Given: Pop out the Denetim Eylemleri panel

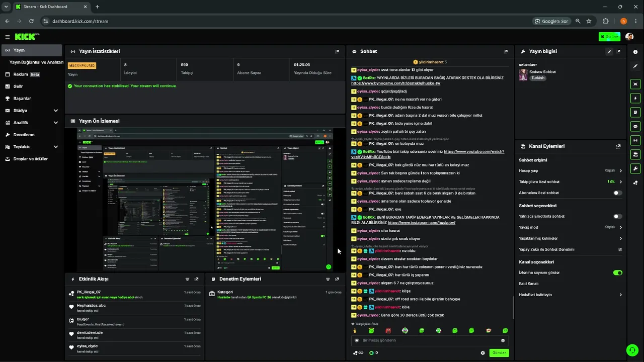Looking at the screenshot, I should [x=337, y=279].
